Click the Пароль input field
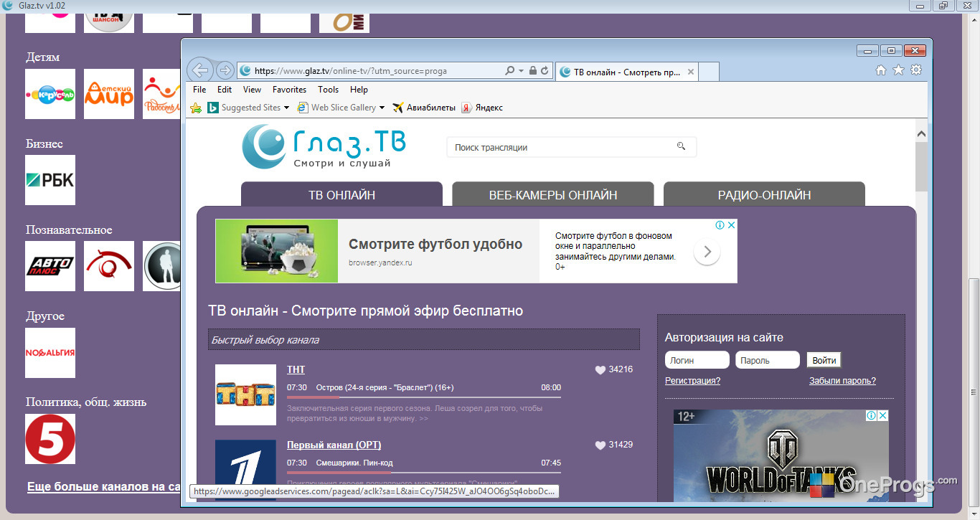 click(x=768, y=360)
